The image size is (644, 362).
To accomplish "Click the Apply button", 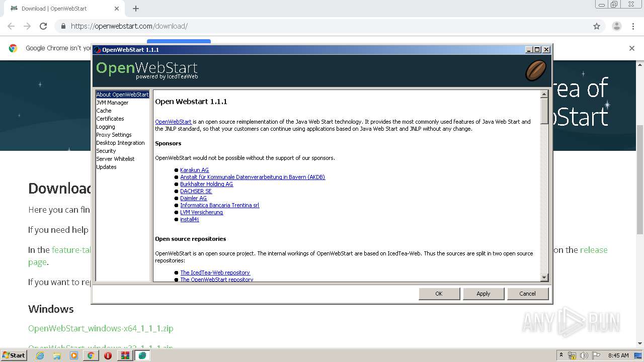I will (484, 294).
